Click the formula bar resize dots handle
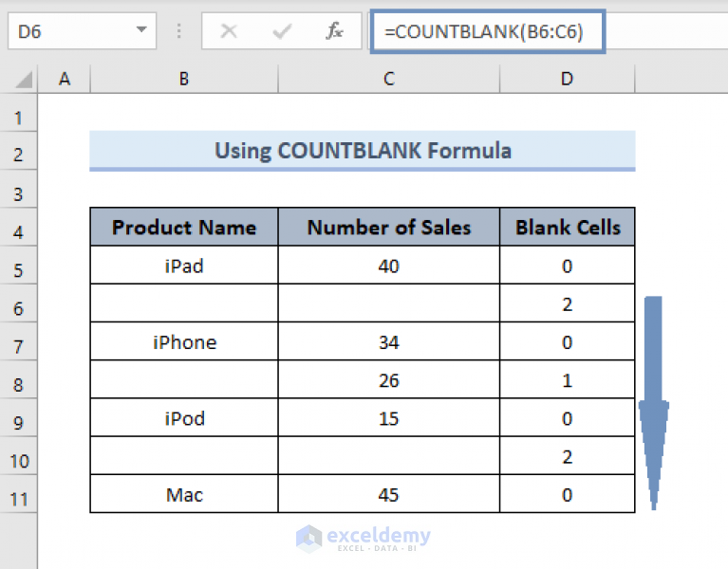Image resolution: width=728 pixels, height=569 pixels. point(178,31)
